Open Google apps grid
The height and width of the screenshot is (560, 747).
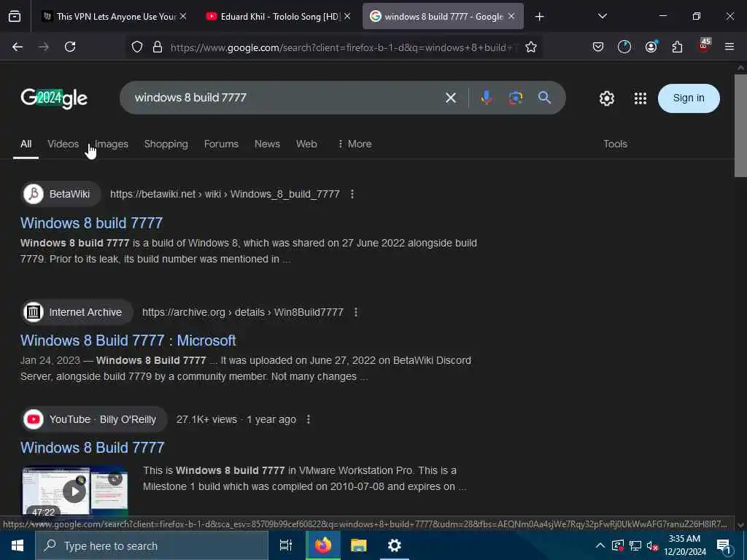(640, 98)
